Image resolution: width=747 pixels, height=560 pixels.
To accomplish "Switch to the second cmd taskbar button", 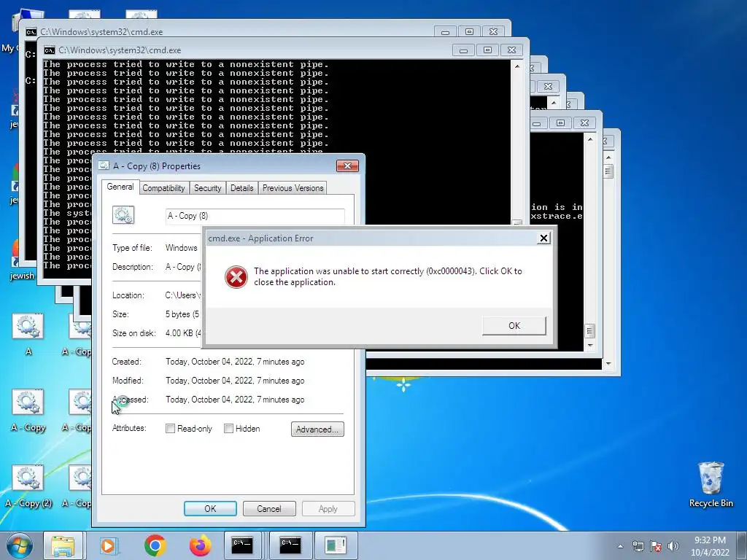I will coord(290,545).
